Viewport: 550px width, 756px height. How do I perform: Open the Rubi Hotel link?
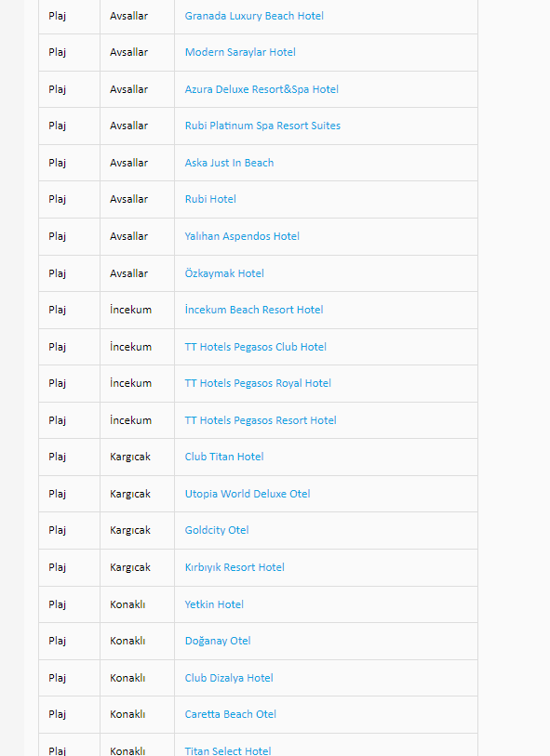click(x=210, y=199)
